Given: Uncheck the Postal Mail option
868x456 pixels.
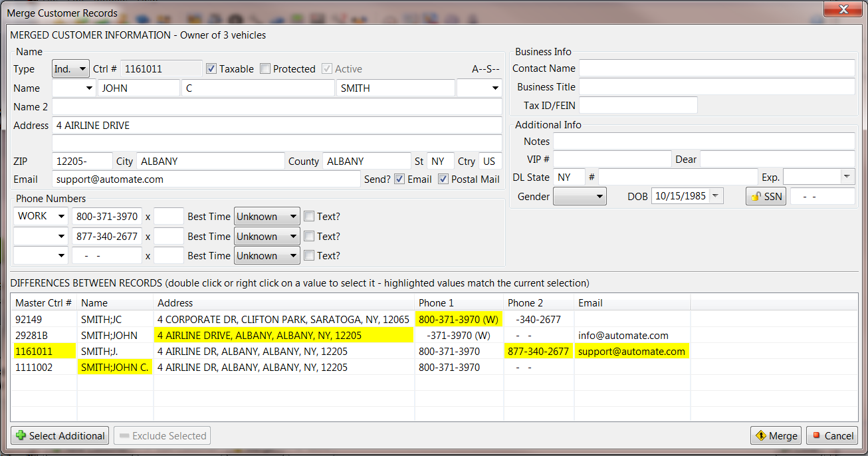Looking at the screenshot, I should [443, 179].
